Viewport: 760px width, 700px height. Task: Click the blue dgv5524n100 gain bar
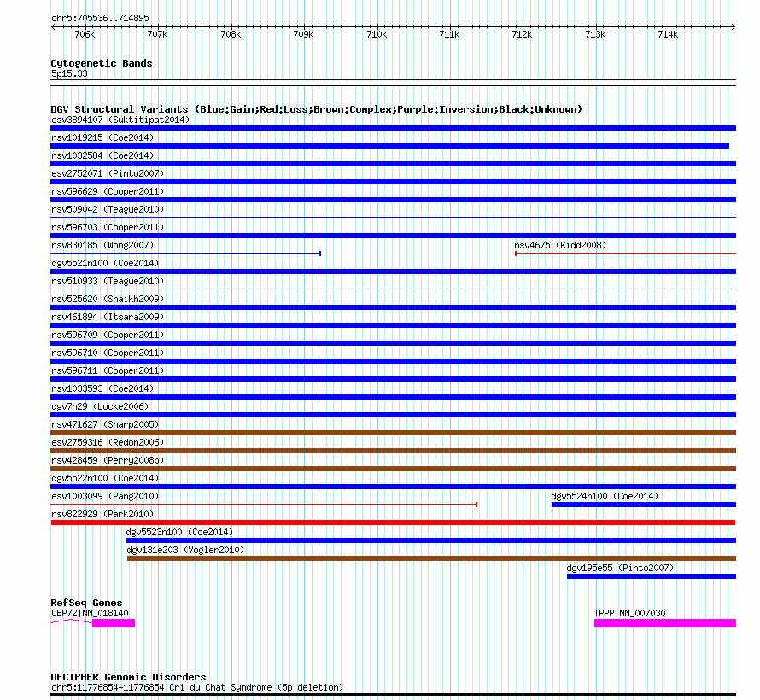click(644, 505)
